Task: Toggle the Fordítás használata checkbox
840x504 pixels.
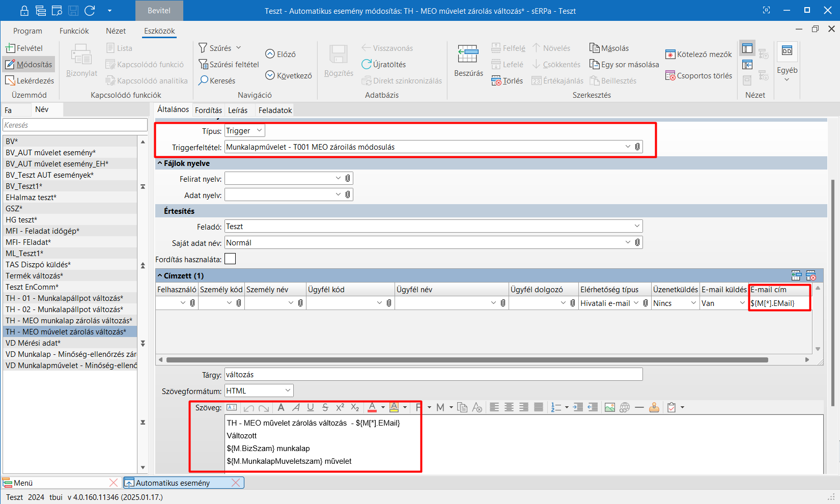Action: (231, 259)
